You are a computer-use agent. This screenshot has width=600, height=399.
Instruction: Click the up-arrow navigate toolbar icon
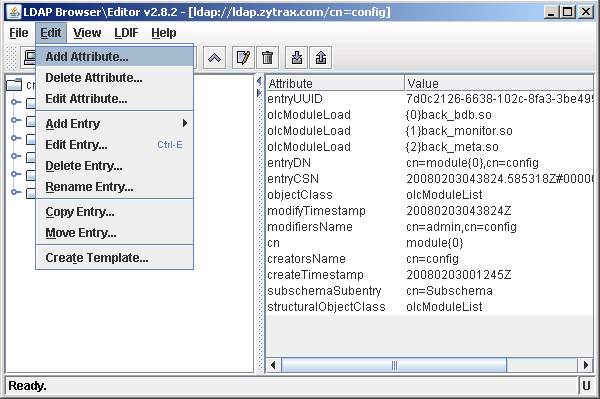click(x=214, y=58)
